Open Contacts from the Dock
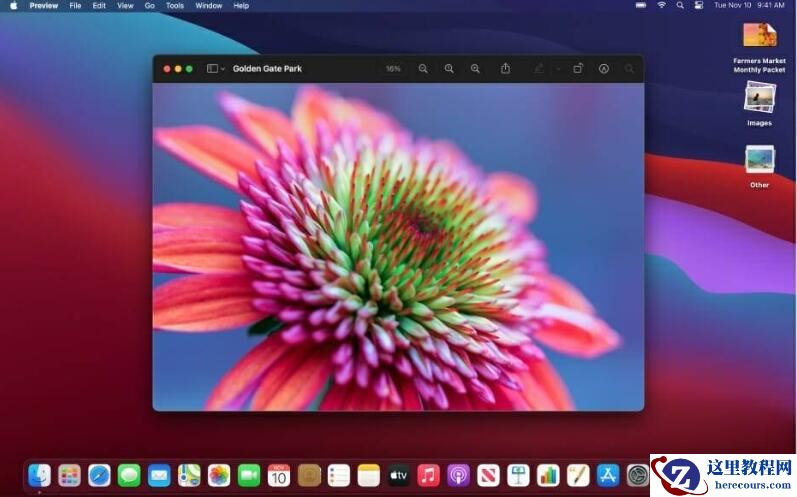797x497 pixels. click(x=309, y=476)
